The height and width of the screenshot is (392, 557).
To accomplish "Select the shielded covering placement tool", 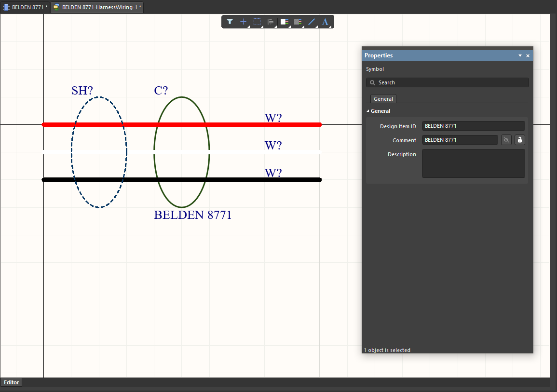I will coord(298,22).
